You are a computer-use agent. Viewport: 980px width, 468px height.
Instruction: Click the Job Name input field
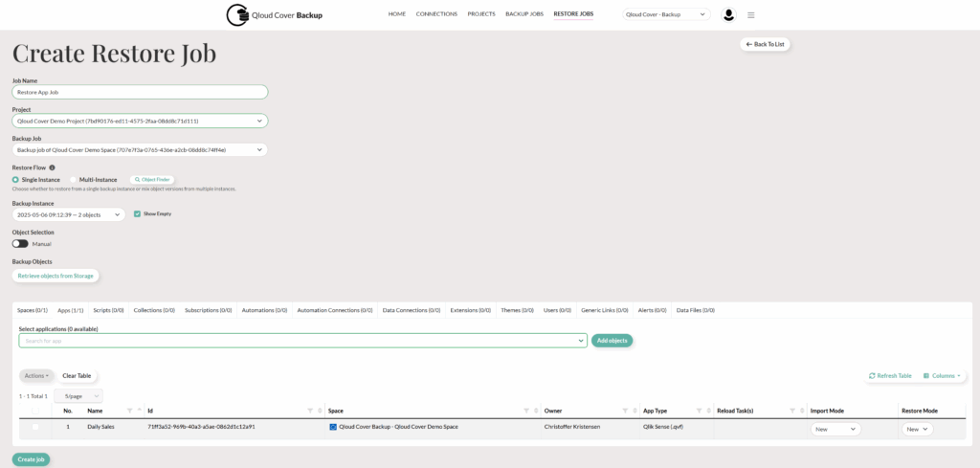(x=140, y=93)
